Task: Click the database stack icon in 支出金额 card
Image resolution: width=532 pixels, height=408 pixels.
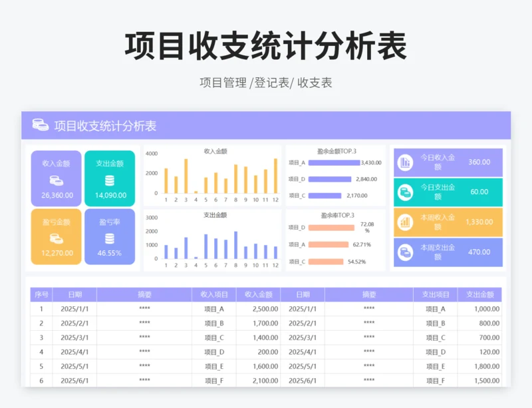Action: tap(110, 180)
